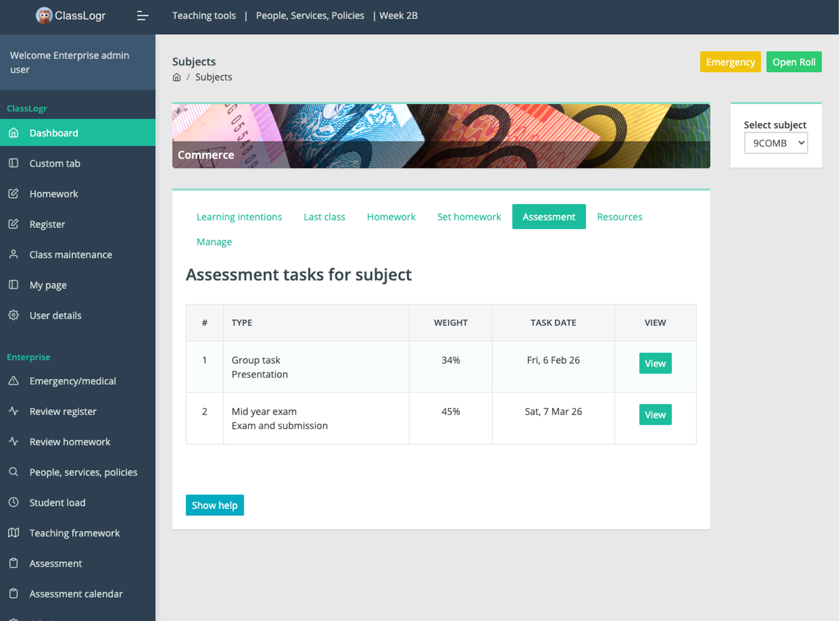The image size is (840, 621).
Task: Click the home icon in breadcrumb
Action: point(177,77)
